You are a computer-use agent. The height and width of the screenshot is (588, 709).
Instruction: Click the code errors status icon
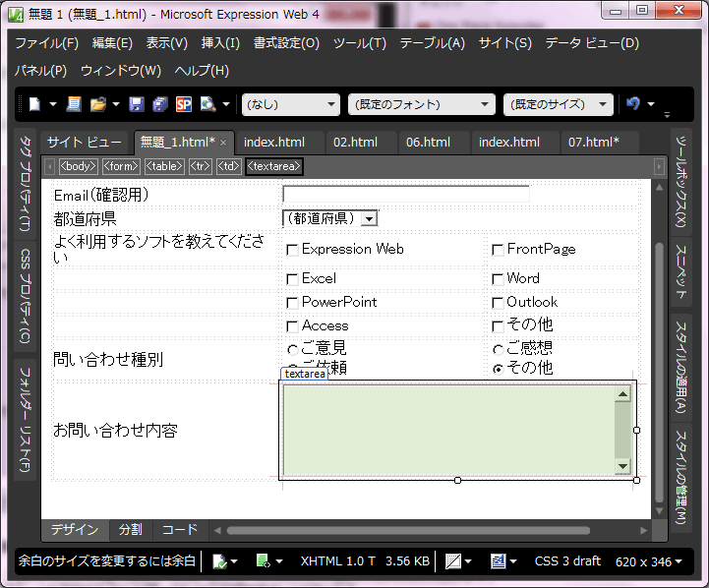(264, 561)
